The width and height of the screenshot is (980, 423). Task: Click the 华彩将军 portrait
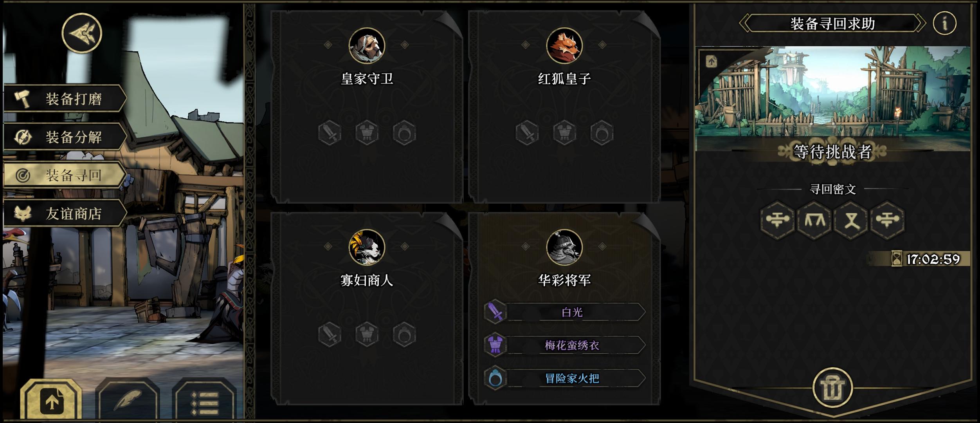point(564,248)
